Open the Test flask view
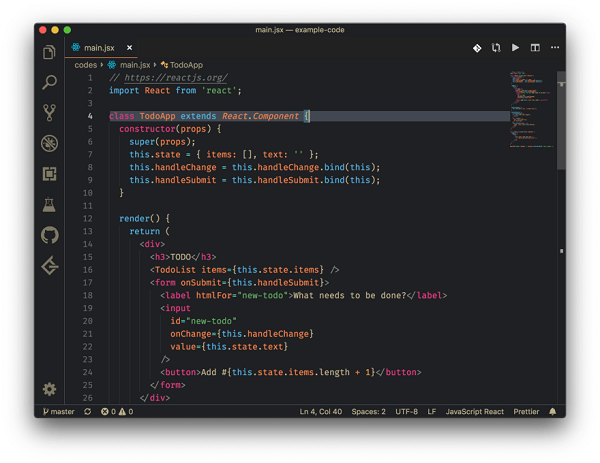The image size is (600, 463). 49,205
